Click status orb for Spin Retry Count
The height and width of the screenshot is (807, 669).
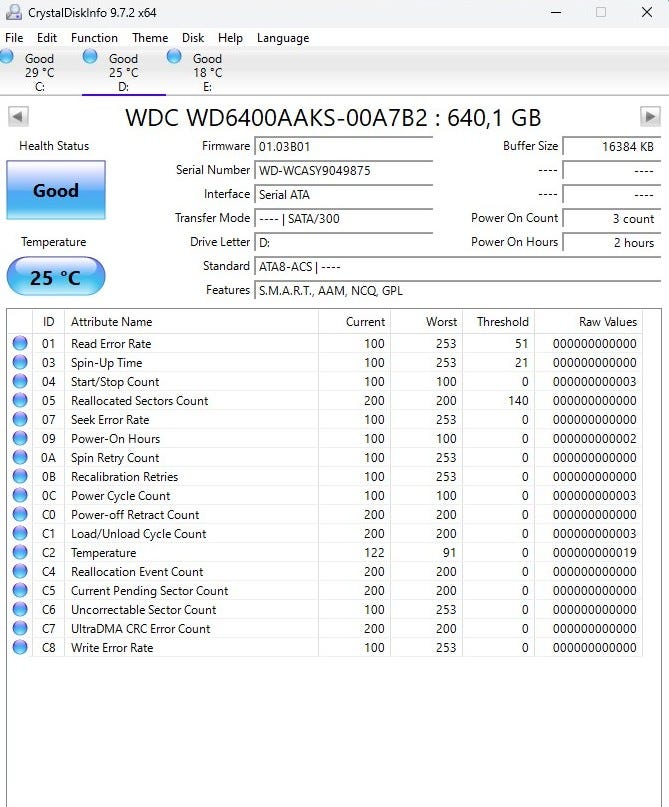click(x=20, y=457)
